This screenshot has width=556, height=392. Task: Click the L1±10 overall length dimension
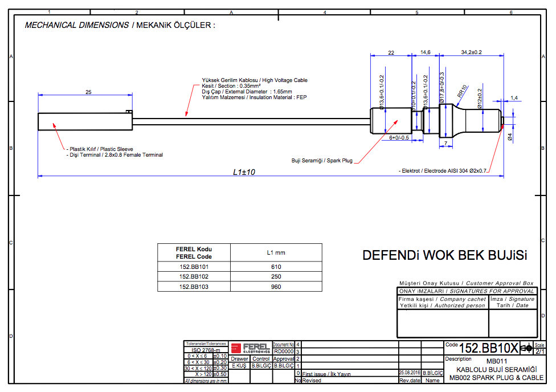pos(245,171)
